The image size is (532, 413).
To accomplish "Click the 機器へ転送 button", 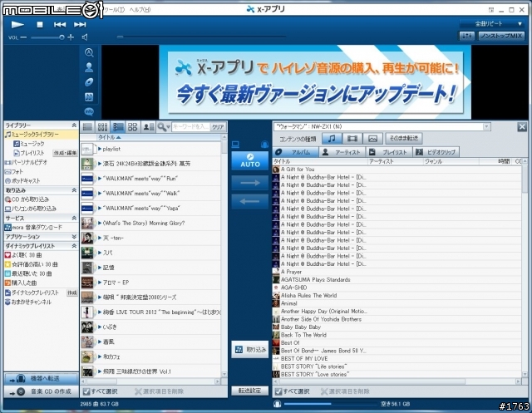I will click(41, 378).
